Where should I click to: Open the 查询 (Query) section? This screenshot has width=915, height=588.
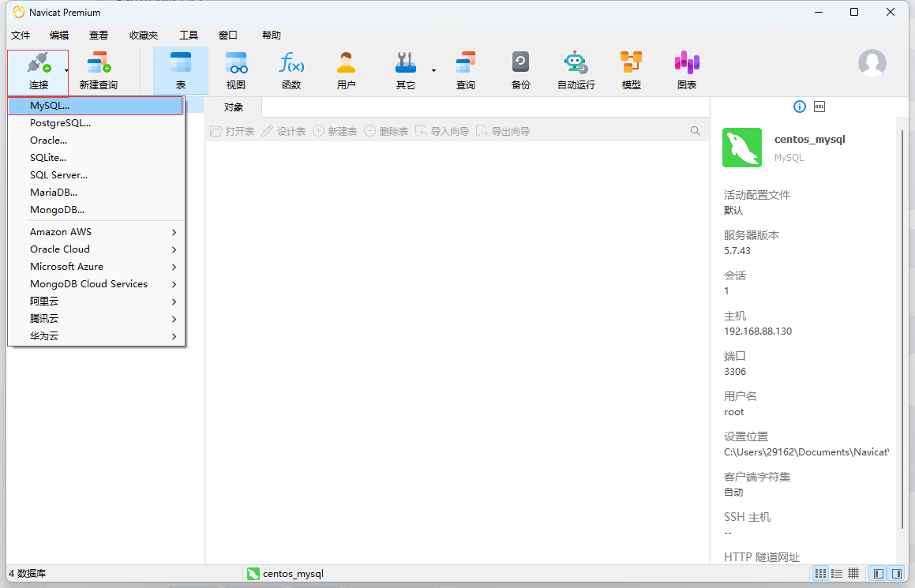(x=465, y=69)
